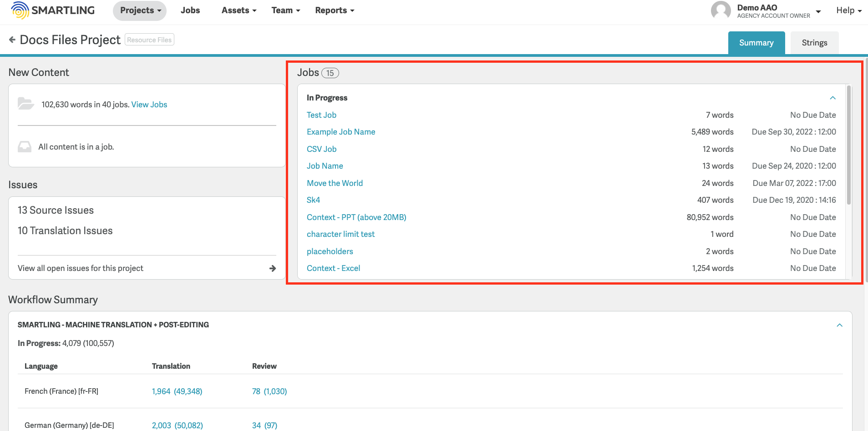Open the Team dropdown menu
The height and width of the screenshot is (431, 868).
coord(286,10)
